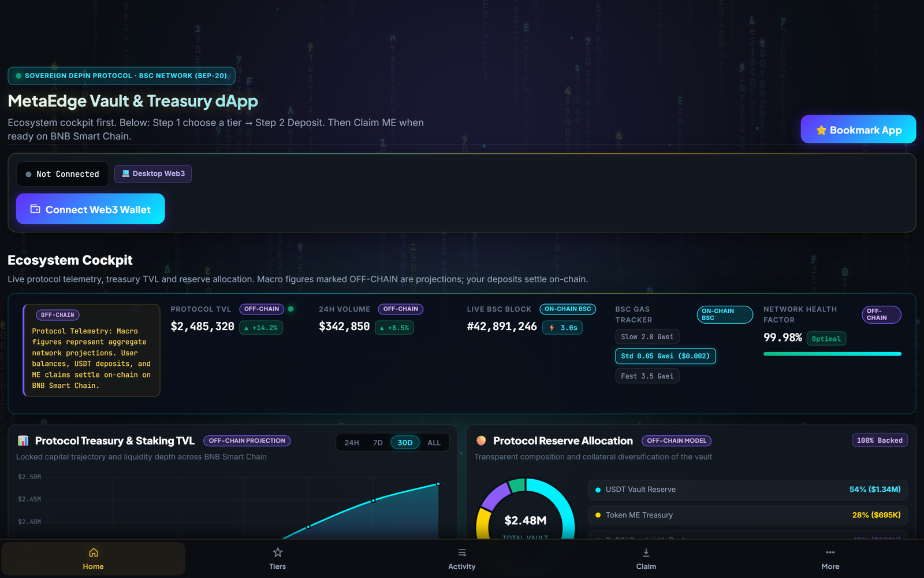Screen dimensions: 924x578
Task: Click the 54% ($1.34M) allocation value
Action: pos(875,490)
